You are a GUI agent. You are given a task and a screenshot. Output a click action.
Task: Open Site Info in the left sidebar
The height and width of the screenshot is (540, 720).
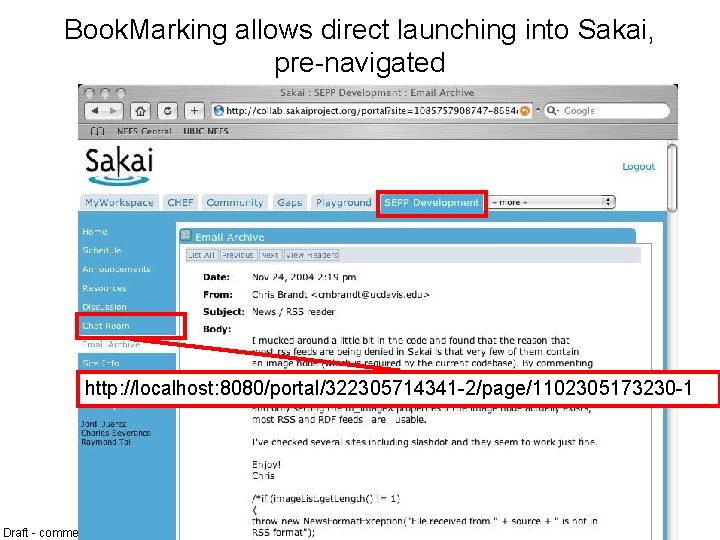pos(101,363)
